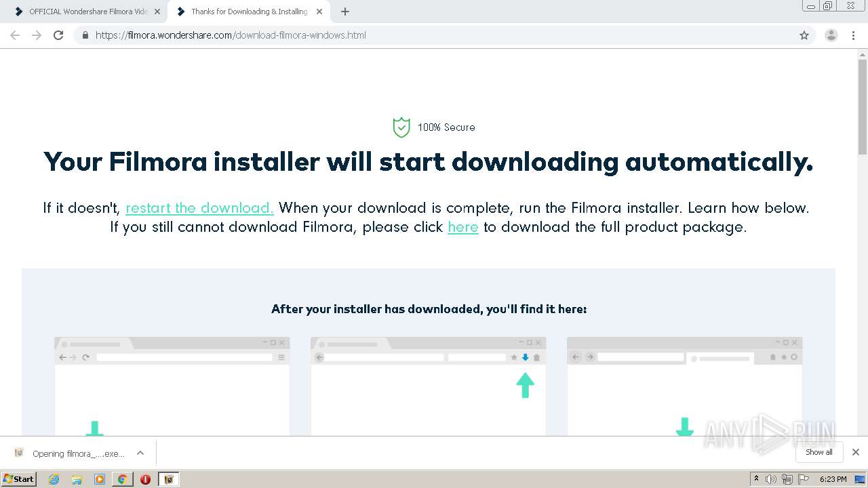
Task: Click the Show desktop button icon
Action: pos(860,479)
